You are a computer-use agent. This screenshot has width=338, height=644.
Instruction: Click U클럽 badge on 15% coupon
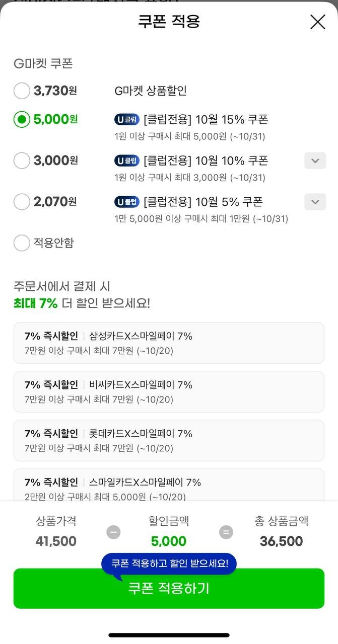tap(126, 120)
